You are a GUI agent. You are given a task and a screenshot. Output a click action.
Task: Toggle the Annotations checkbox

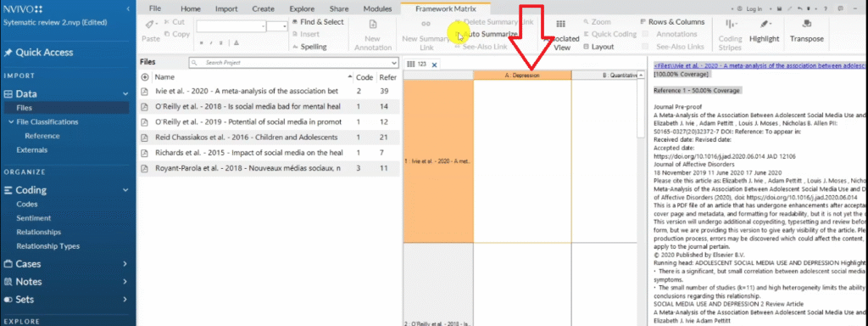[645, 34]
